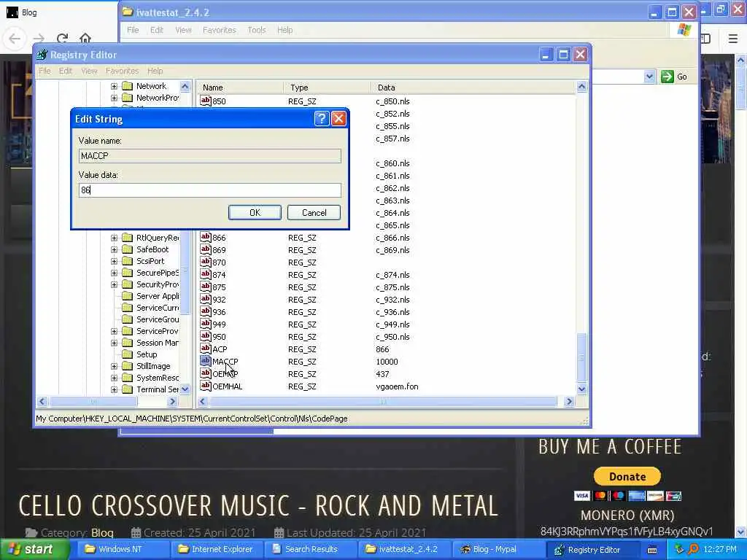747x560 pixels.
Task: Click tree pane scroll-down arrow
Action: [x=185, y=389]
